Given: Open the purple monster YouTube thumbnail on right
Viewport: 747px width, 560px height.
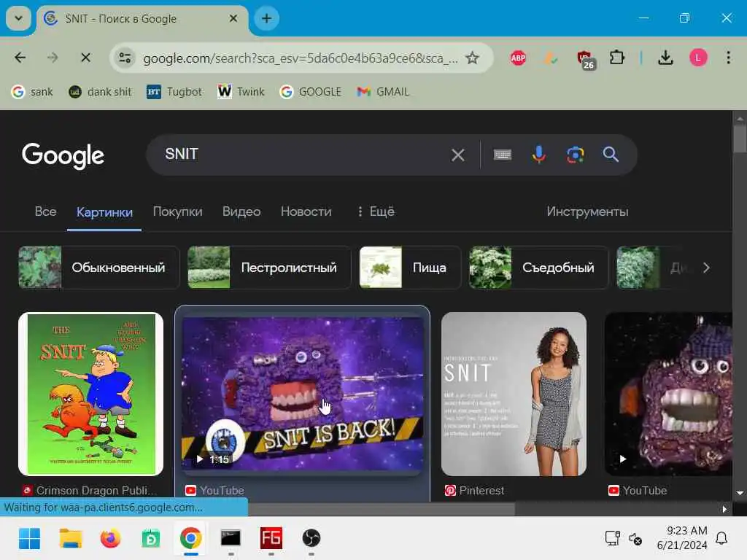Looking at the screenshot, I should point(668,394).
